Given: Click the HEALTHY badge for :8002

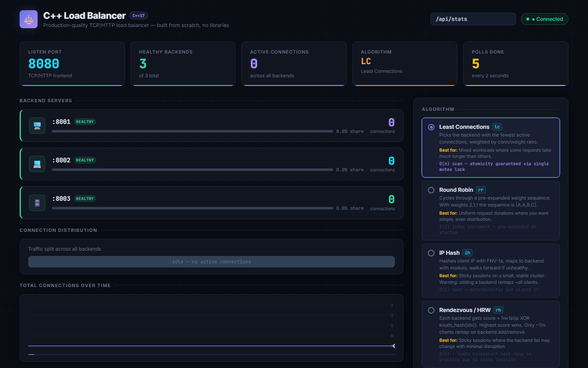Looking at the screenshot, I should coord(85,160).
